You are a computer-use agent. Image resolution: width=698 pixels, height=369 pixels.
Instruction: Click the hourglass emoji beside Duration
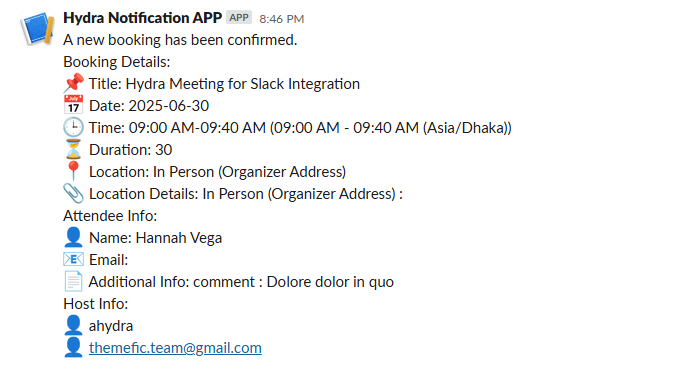point(73,149)
